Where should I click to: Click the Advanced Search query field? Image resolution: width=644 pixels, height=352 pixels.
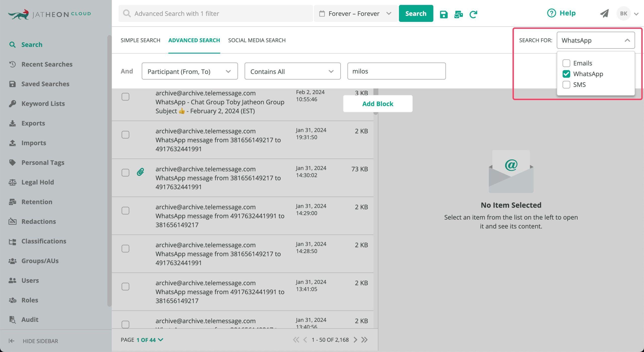click(216, 14)
